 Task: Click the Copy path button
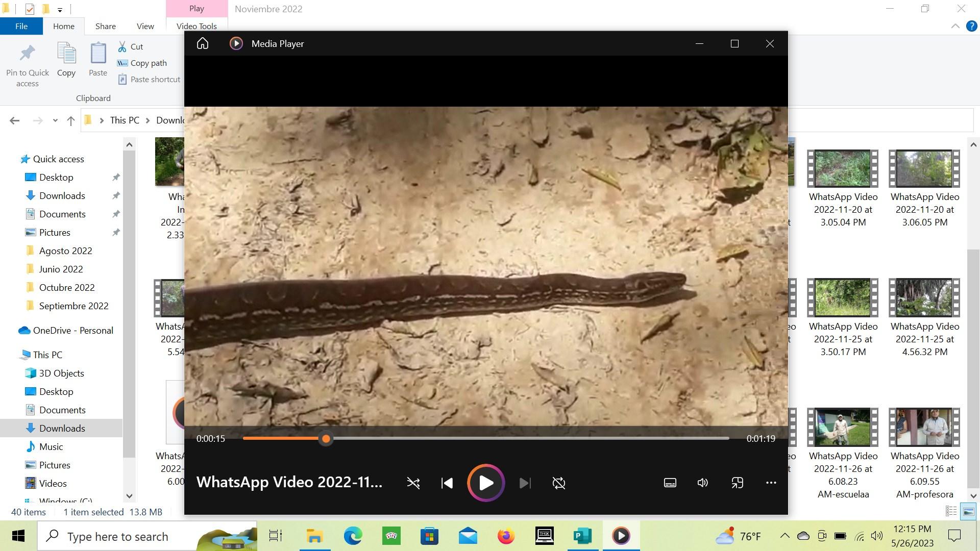(142, 63)
